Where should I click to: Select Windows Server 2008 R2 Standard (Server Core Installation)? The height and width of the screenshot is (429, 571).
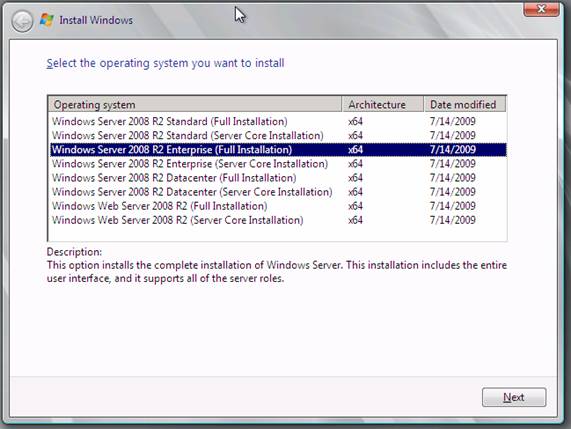277,135
